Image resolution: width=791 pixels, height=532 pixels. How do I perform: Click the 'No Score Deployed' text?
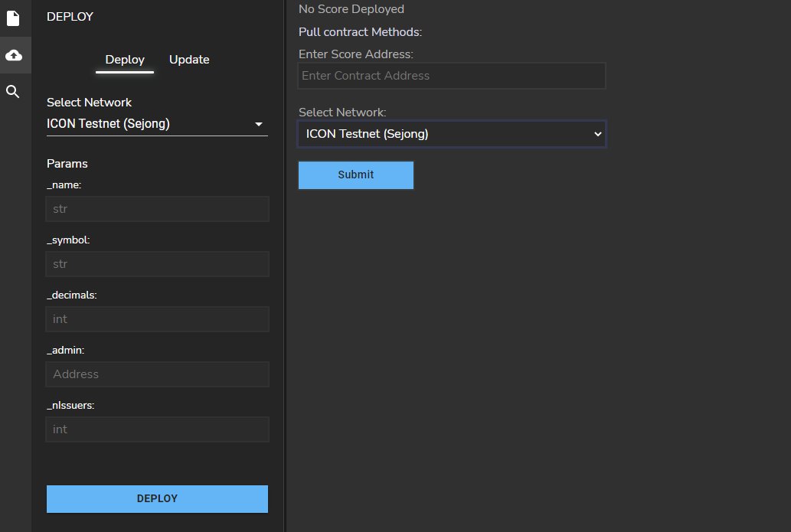coord(351,9)
